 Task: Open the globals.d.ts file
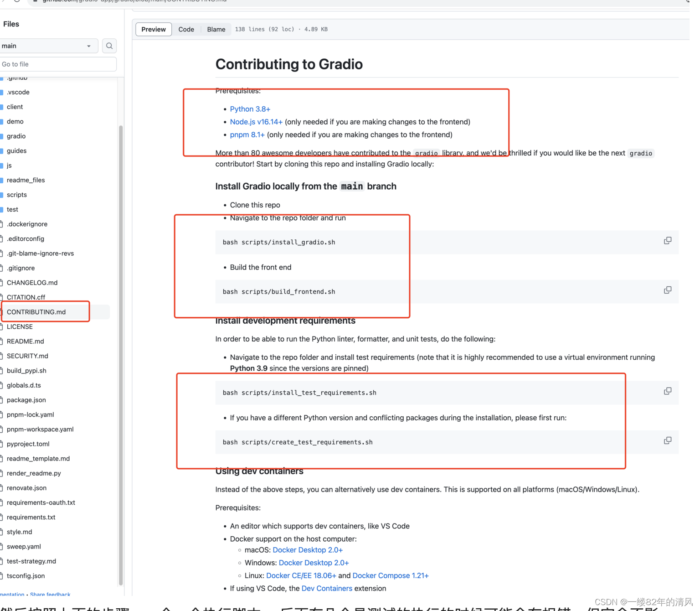24,385
